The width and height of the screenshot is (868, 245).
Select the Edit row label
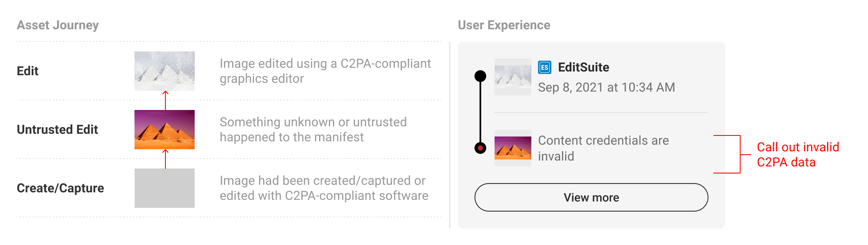[x=28, y=71]
